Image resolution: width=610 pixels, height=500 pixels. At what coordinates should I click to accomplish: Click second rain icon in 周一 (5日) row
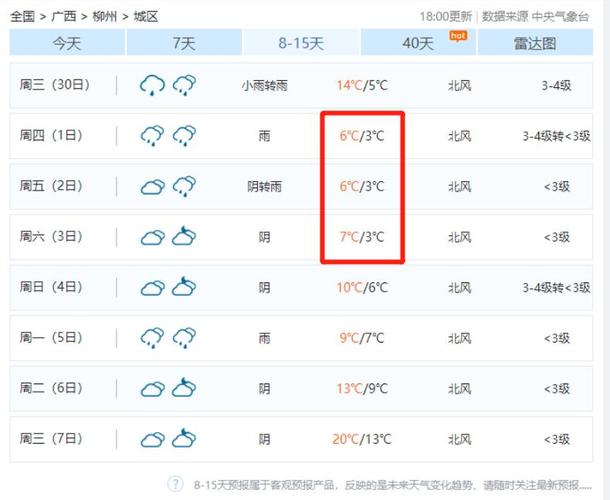pyautogui.click(x=184, y=338)
